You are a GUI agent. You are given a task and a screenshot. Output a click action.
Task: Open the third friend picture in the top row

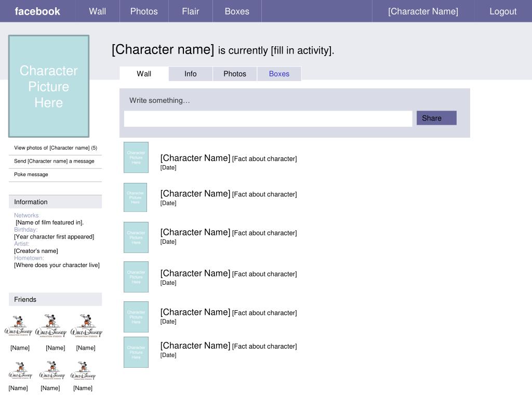pyautogui.click(x=86, y=326)
